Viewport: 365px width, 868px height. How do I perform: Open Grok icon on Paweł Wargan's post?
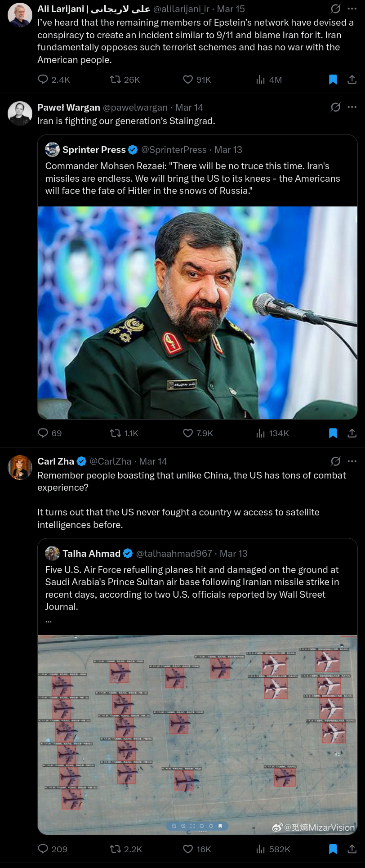click(335, 107)
